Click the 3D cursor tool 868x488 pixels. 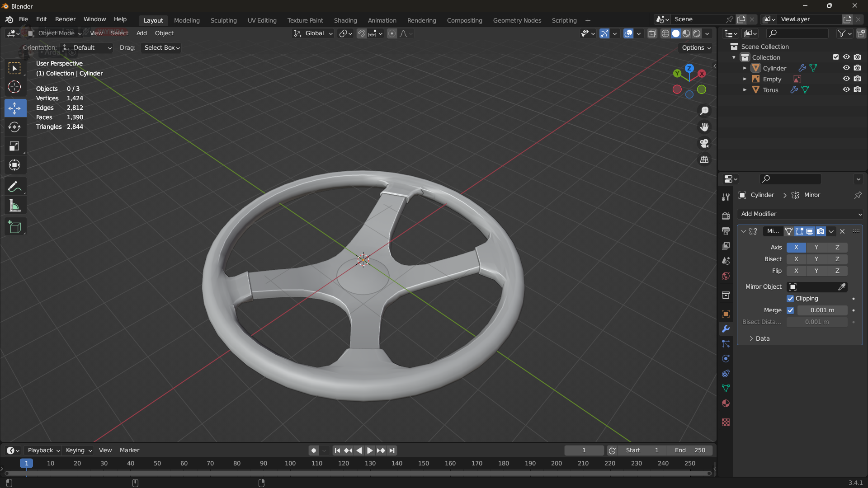(x=14, y=87)
